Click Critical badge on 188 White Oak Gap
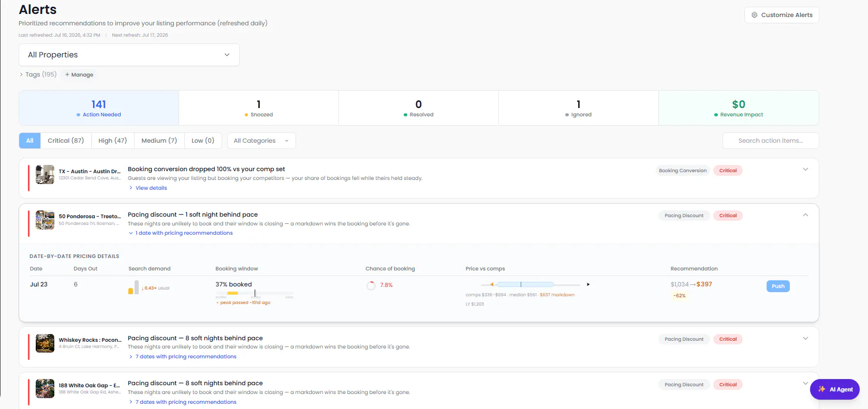Image resolution: width=868 pixels, height=409 pixels. point(728,385)
